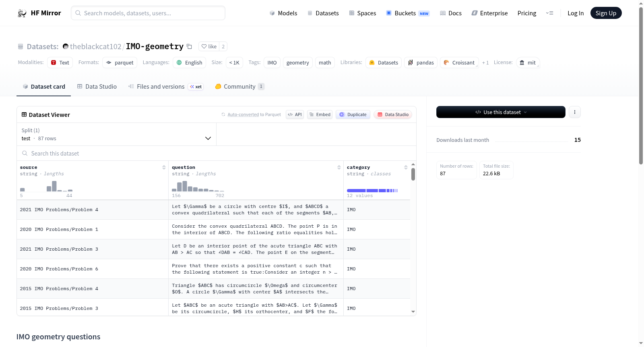Click the Log In link
Image resolution: width=644 pixels, height=347 pixels.
coord(576,13)
